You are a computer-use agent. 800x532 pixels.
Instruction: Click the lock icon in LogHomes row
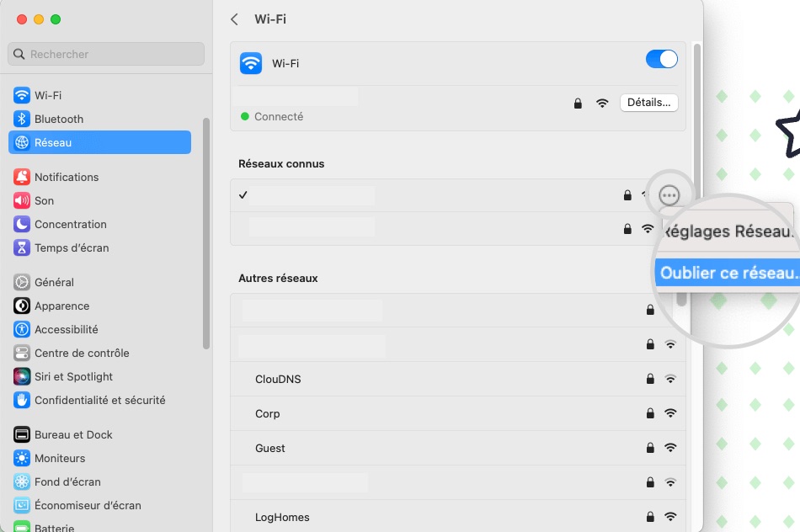pos(650,517)
